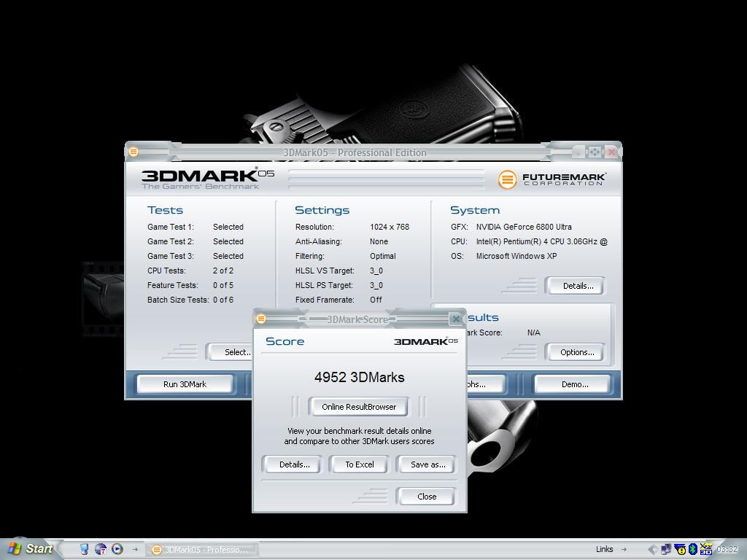747x560 pixels.
Task: Click Game Test 1 Selected status
Action: [x=228, y=227]
